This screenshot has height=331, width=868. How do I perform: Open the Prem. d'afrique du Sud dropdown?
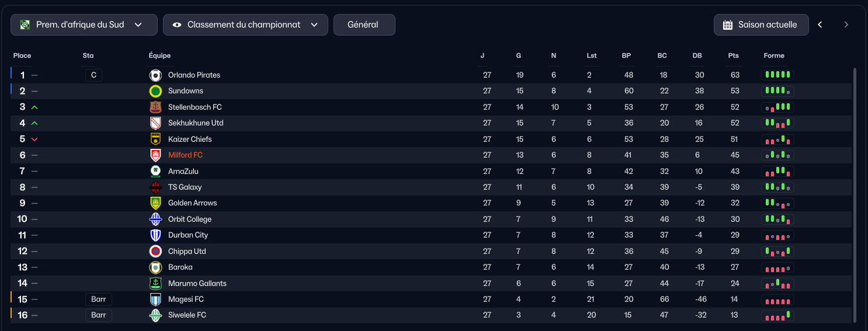[x=84, y=25]
